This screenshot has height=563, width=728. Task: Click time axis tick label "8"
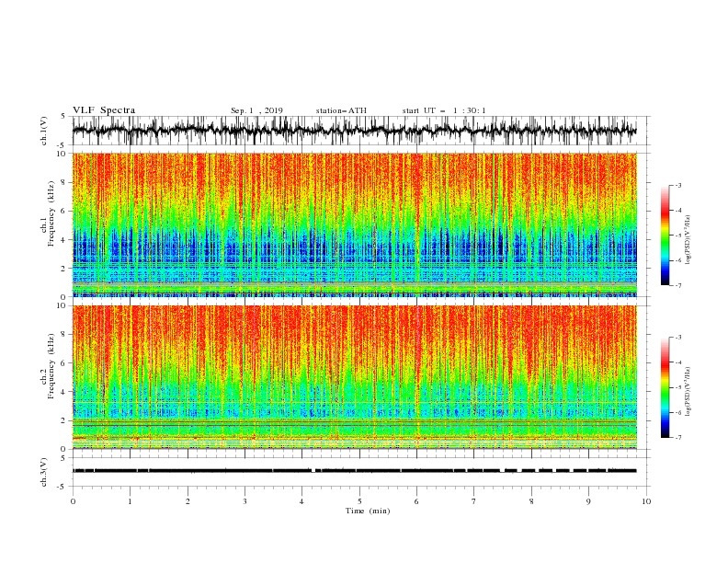click(x=531, y=501)
